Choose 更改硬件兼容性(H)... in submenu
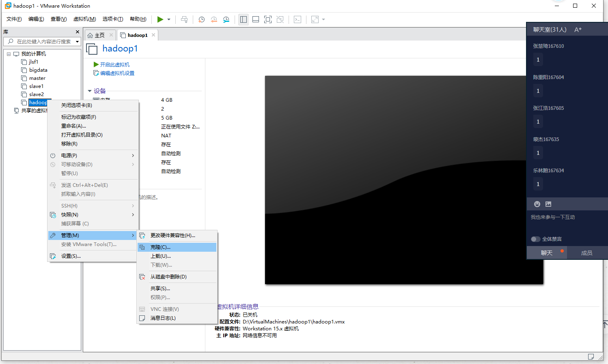Viewport: 608px width, 364px height. 177,236
